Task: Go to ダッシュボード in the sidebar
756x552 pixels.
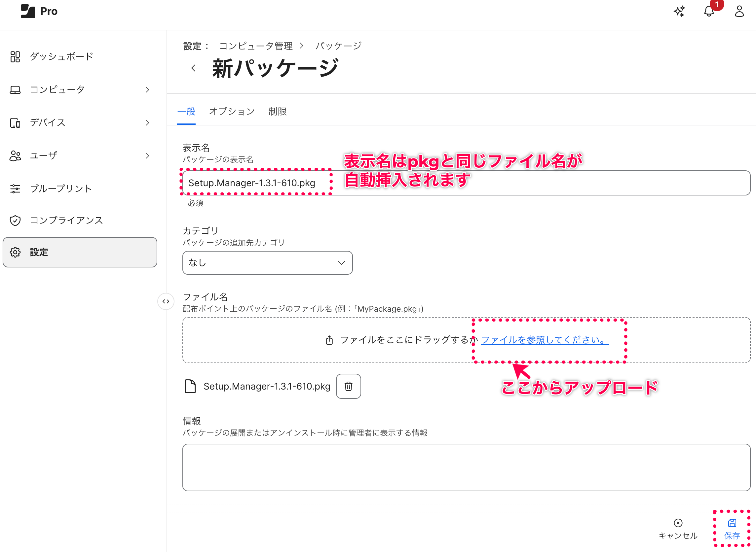Action: (x=61, y=56)
